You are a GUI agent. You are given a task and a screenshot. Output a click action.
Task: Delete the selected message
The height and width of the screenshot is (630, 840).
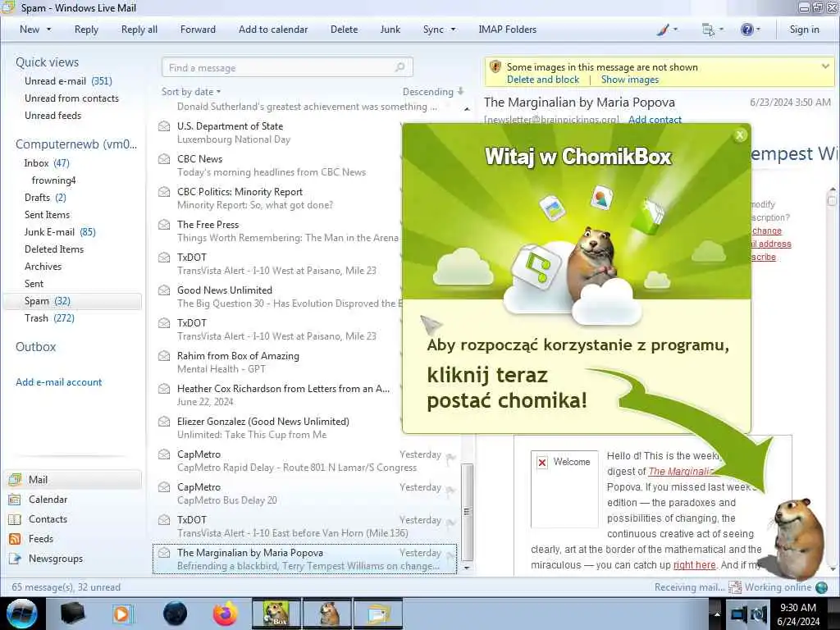point(344,30)
